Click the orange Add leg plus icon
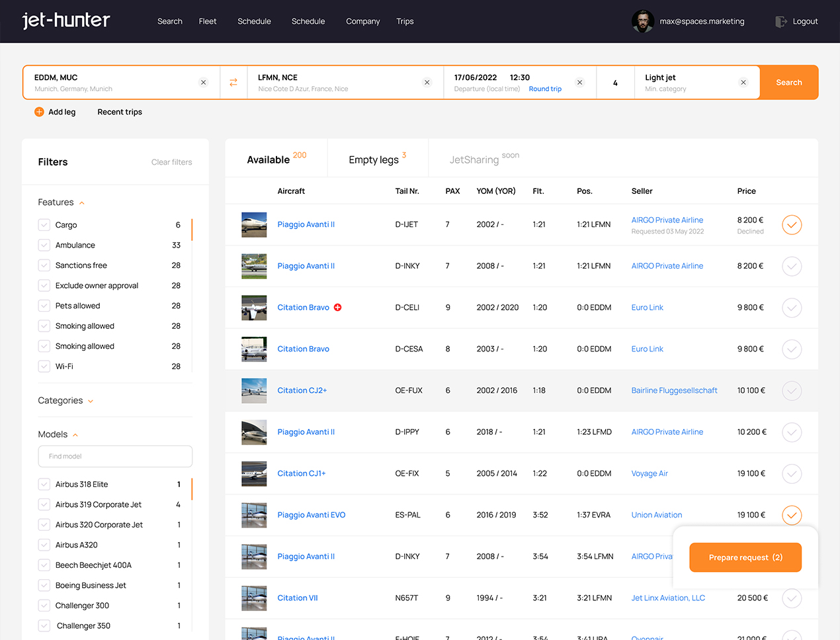Viewport: 840px width, 640px height. point(39,112)
